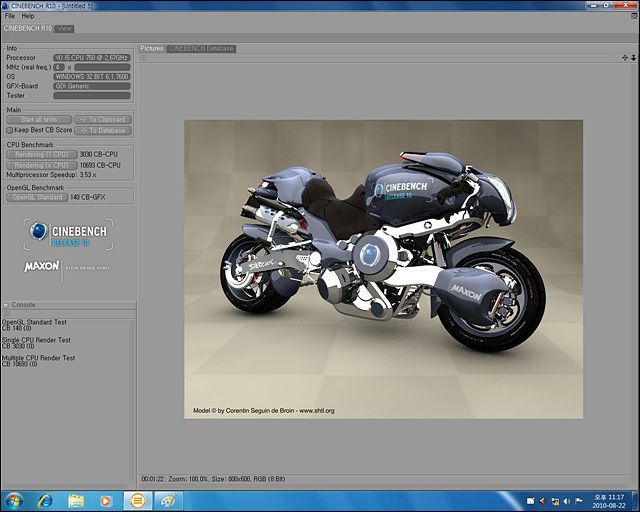640x512 pixels.
Task: Click the Console panel scrollbar
Action: click(x=133, y=402)
